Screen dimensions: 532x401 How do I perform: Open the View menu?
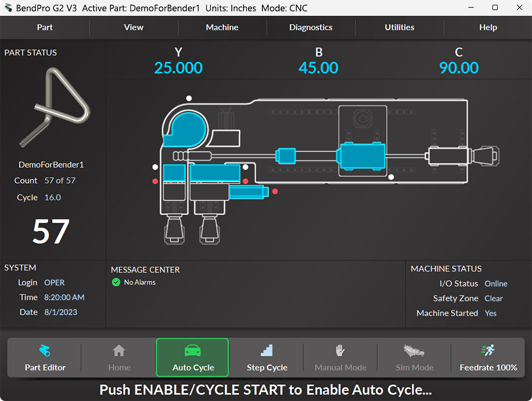tap(134, 28)
